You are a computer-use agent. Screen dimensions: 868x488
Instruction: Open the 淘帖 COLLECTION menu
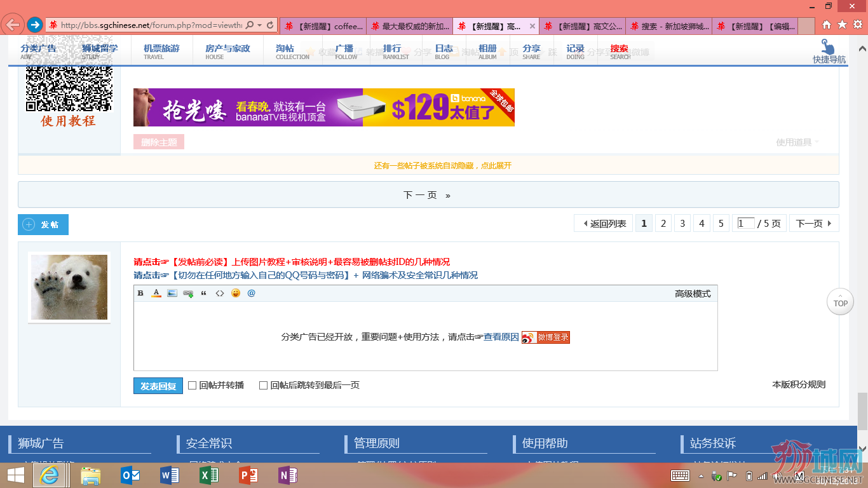coord(292,51)
